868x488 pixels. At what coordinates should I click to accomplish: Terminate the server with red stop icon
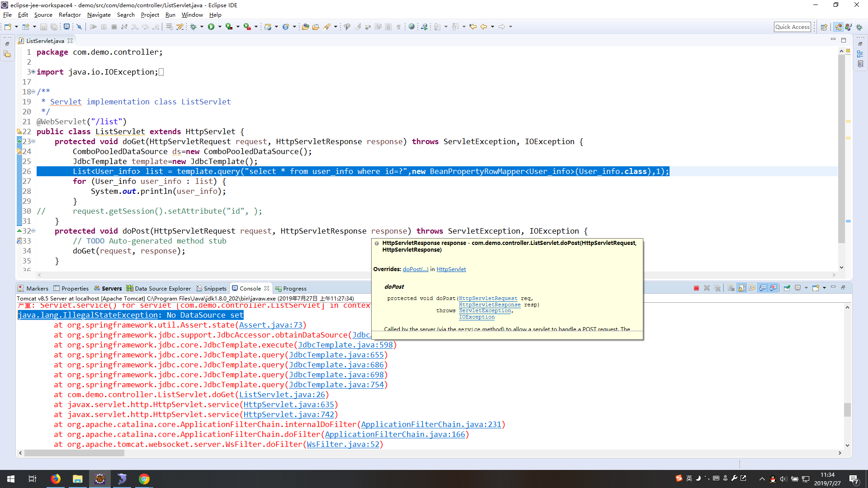tap(696, 288)
